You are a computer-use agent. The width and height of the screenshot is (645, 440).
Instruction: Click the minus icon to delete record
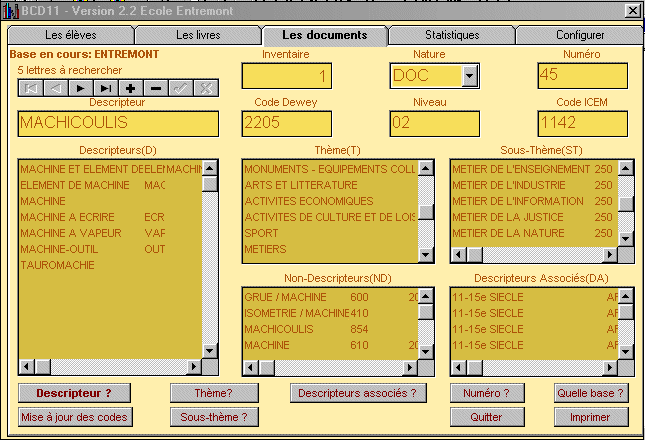tap(156, 89)
